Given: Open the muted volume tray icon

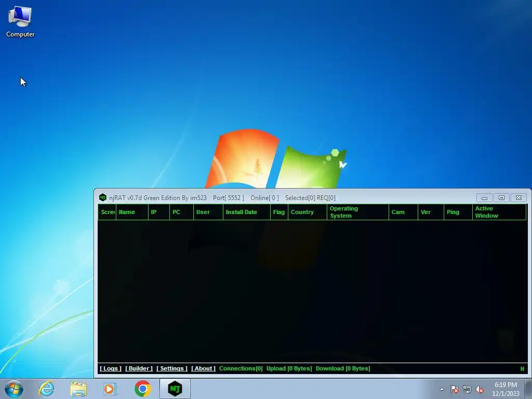Looking at the screenshot, I should [x=480, y=389].
